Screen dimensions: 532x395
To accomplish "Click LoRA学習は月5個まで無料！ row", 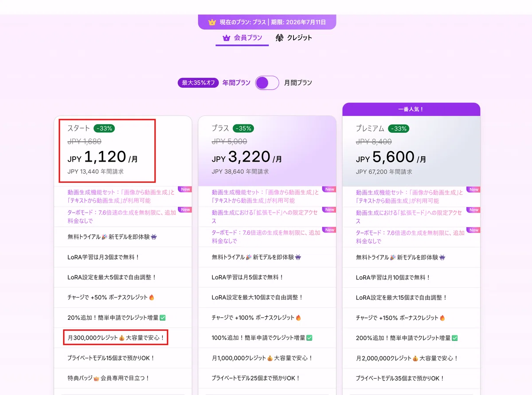I will click(267, 277).
